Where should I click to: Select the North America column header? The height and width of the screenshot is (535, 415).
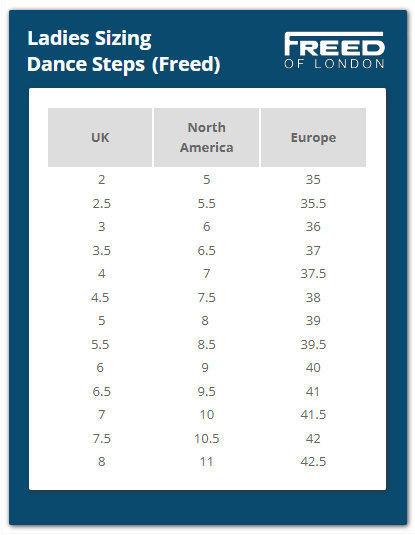(x=206, y=138)
